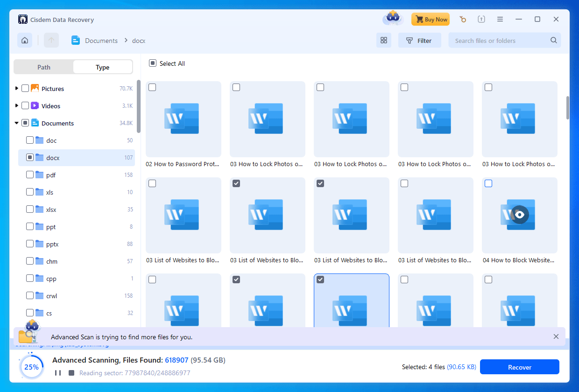The image size is (579, 392).
Task: Switch to grid view layout icon
Action: pyautogui.click(x=384, y=41)
